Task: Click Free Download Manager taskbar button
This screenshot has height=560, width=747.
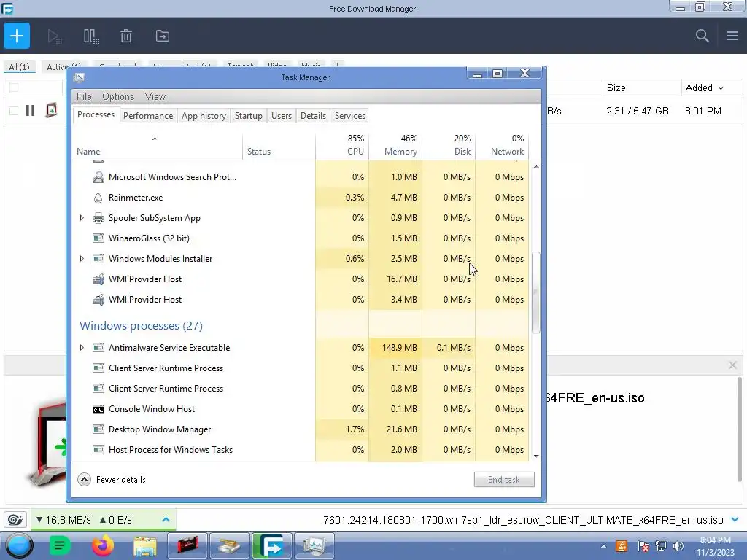Action: point(271,545)
